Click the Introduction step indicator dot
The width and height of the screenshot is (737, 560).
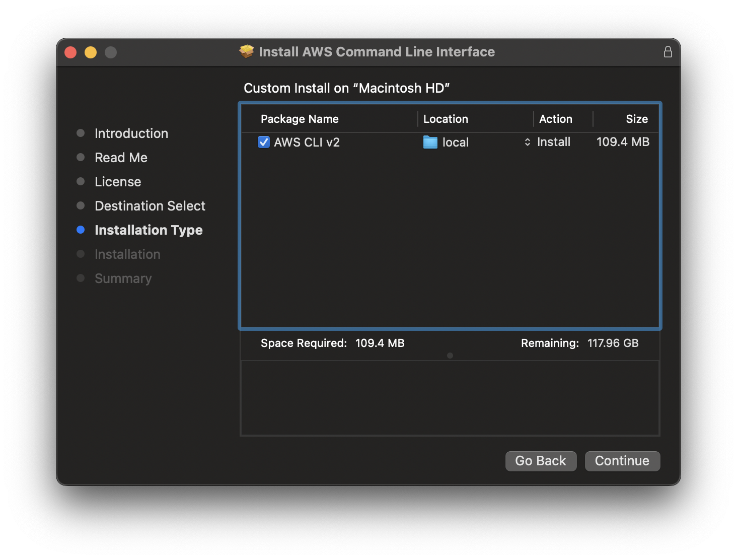pos(81,133)
